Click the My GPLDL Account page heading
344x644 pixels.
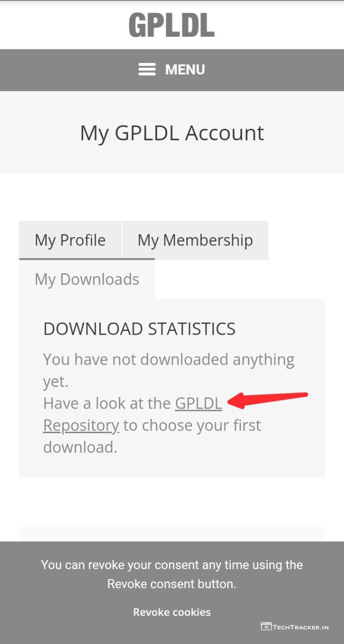pyautogui.click(x=172, y=133)
